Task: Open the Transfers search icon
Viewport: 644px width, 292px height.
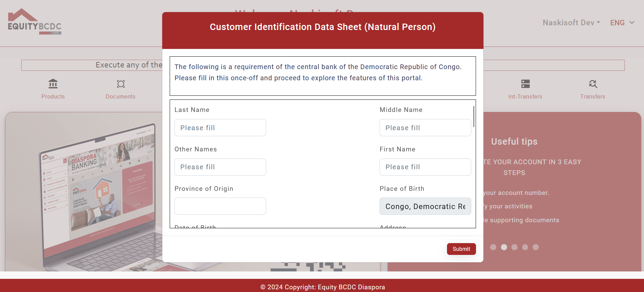Action: coord(593,84)
